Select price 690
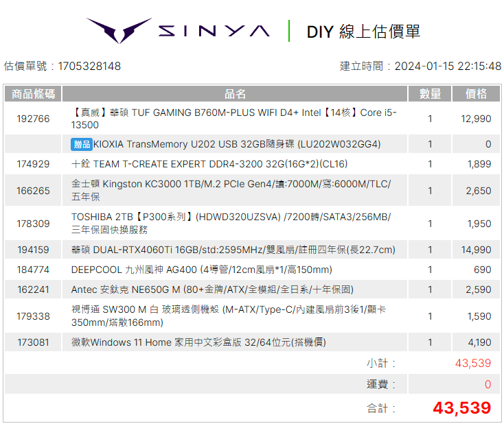The width and height of the screenshot is (504, 426). [483, 270]
